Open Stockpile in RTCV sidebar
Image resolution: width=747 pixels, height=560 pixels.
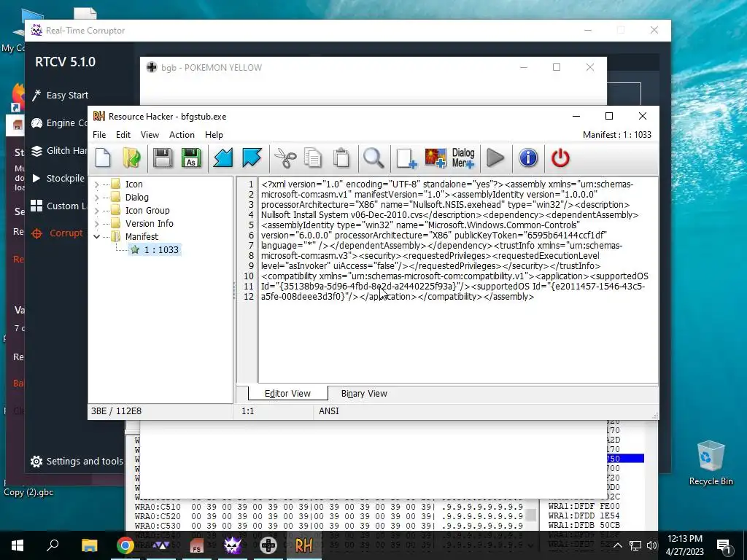tap(58, 179)
